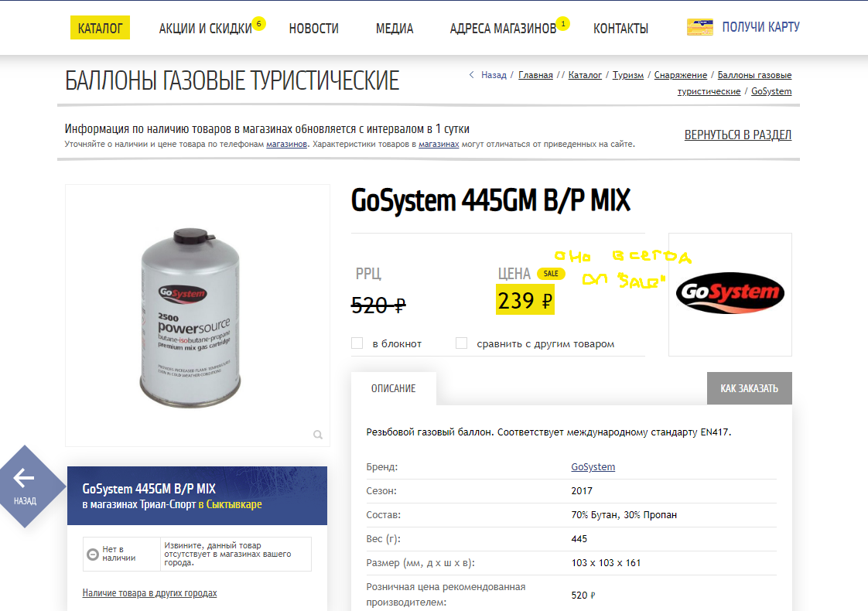Click the Туризм breadcrumb link
This screenshot has width=868, height=611.
[x=627, y=75]
